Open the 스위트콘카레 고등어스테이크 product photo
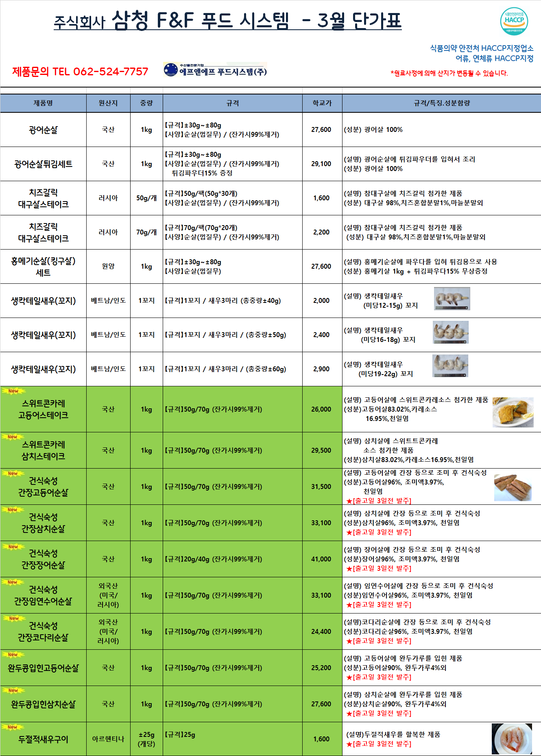This screenshot has height=756, width=541. pos(513,412)
